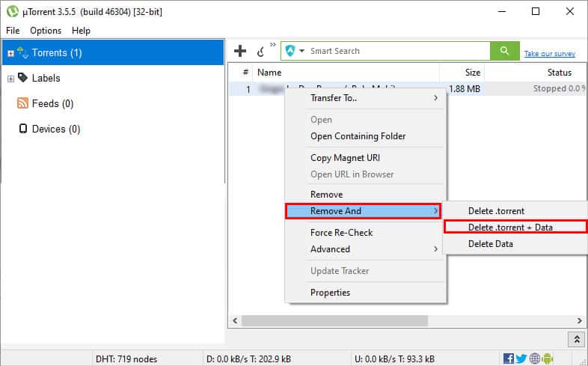
Task: Minimize the uTorrent window
Action: pos(502,11)
